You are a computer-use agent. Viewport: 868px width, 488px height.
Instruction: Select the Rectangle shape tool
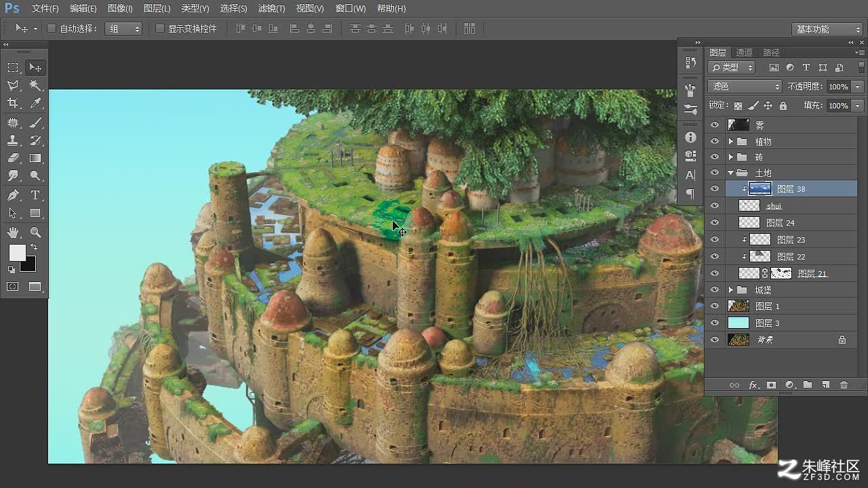35,213
